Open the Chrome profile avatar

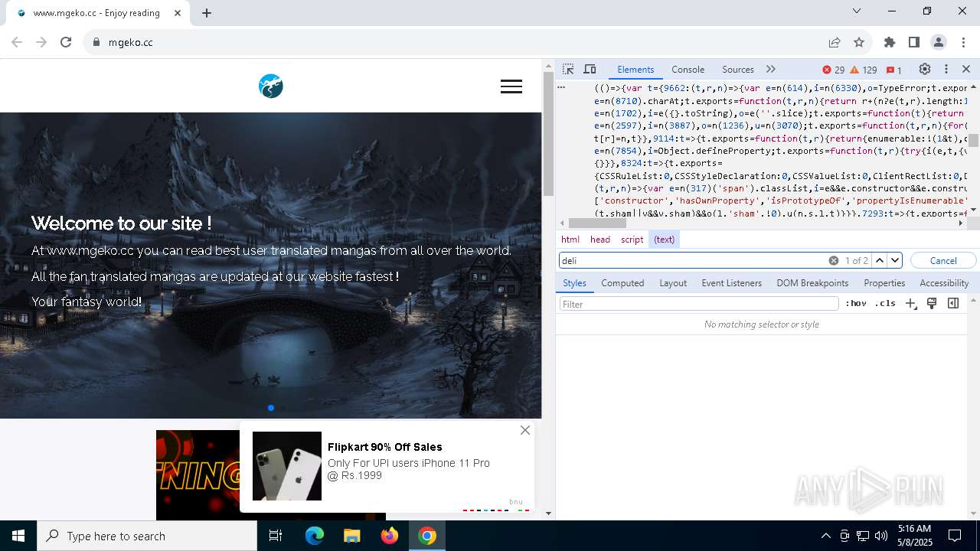click(939, 42)
